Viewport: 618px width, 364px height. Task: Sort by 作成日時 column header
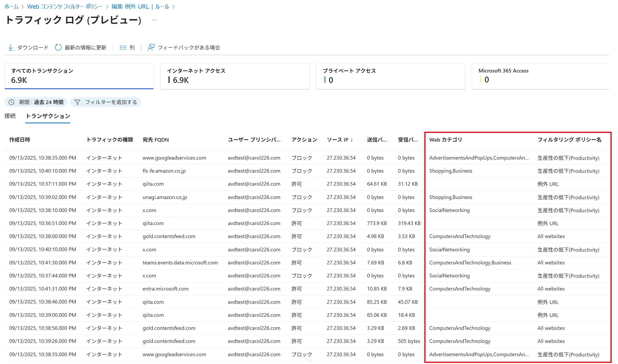[20, 140]
